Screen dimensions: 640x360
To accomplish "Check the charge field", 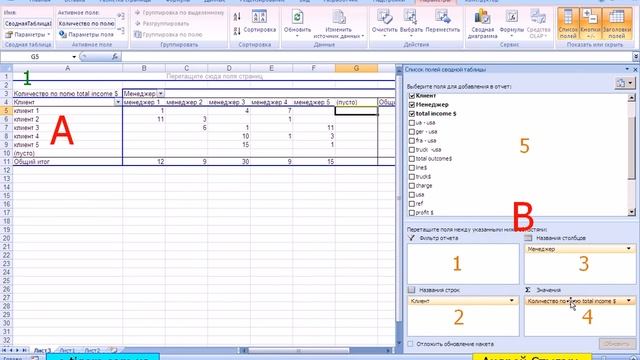I will click(411, 186).
